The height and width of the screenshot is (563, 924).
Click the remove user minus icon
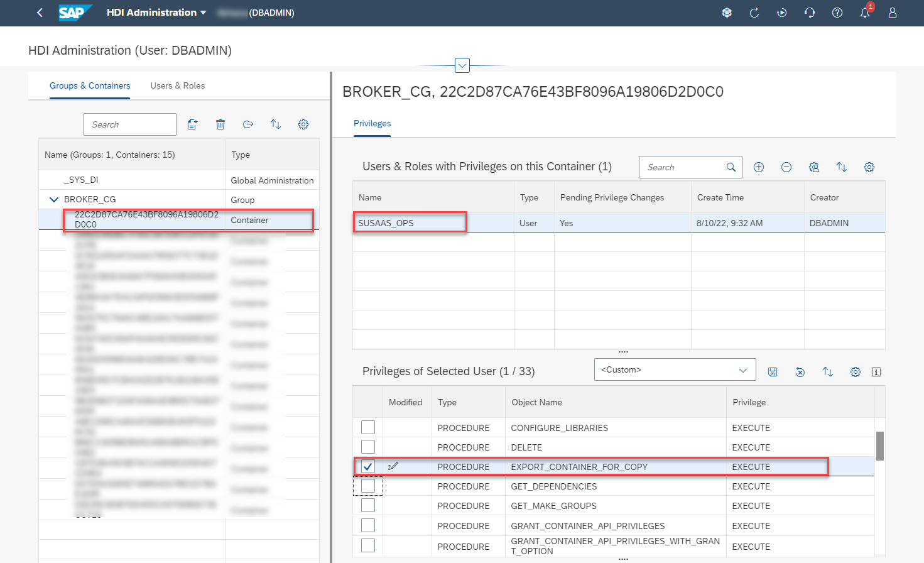point(786,167)
